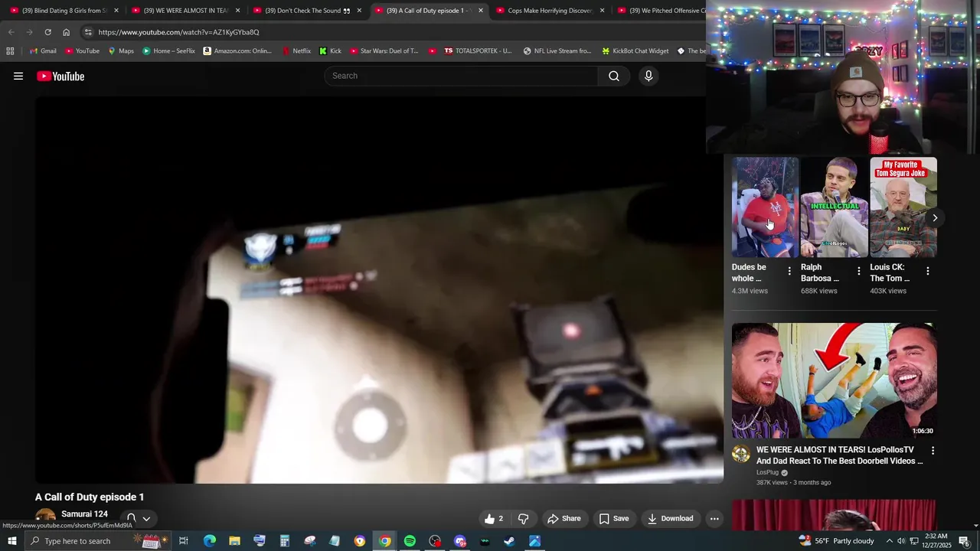The image size is (980, 551).
Task: Open Chrome apps grid in bookmarks bar
Action: click(x=10, y=51)
